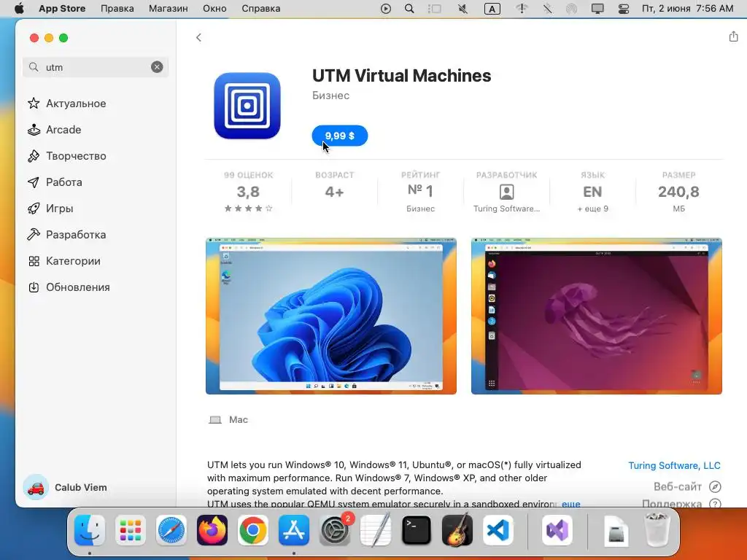Open Finder from the Dock
Image resolution: width=747 pixels, height=560 pixels.
tap(90, 530)
